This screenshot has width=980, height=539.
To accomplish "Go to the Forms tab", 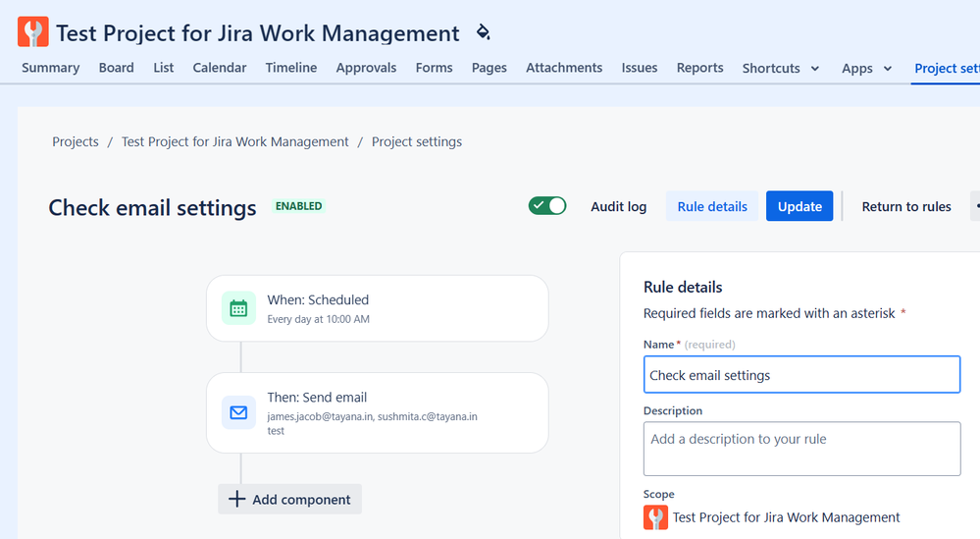I will tap(435, 68).
